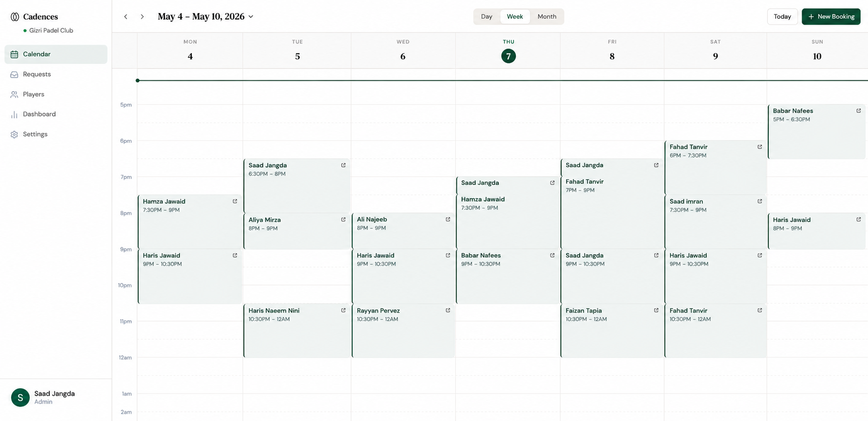Open Saad imran 7:30PM – 9PM booking

coord(715,222)
